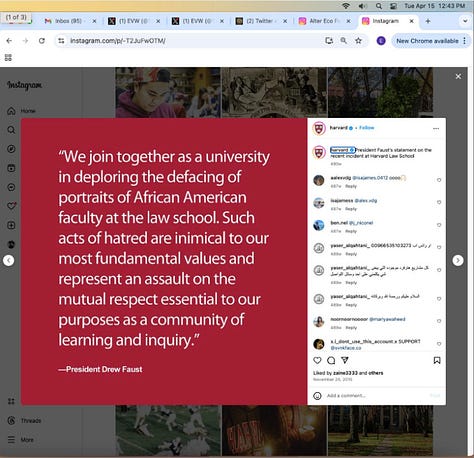Click the zoom magnifier icon in address bar
This screenshot has width=474, height=458.
click(x=343, y=41)
